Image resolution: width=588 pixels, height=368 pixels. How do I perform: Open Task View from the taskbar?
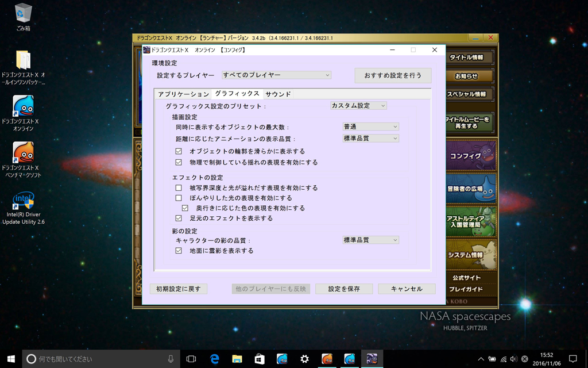point(191,359)
